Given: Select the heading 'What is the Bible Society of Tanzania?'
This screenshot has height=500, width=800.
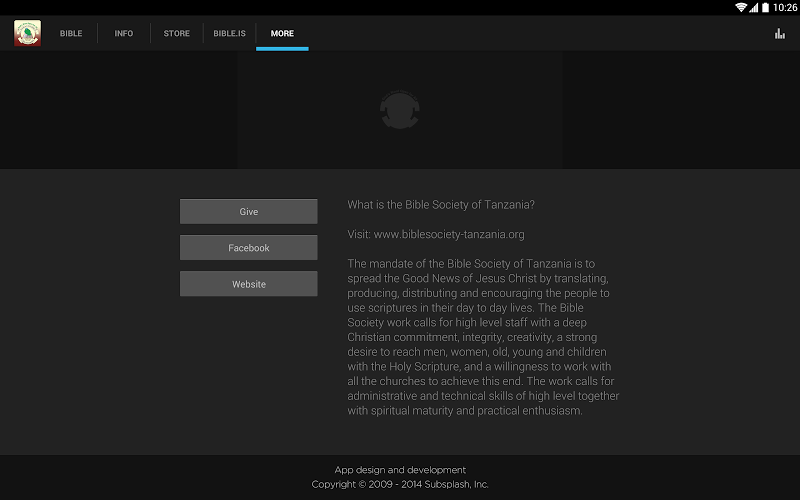Looking at the screenshot, I should point(441,205).
